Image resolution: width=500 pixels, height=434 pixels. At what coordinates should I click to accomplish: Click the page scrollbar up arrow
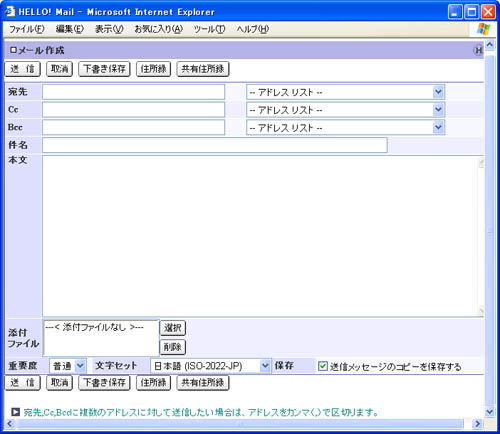pos(489,45)
